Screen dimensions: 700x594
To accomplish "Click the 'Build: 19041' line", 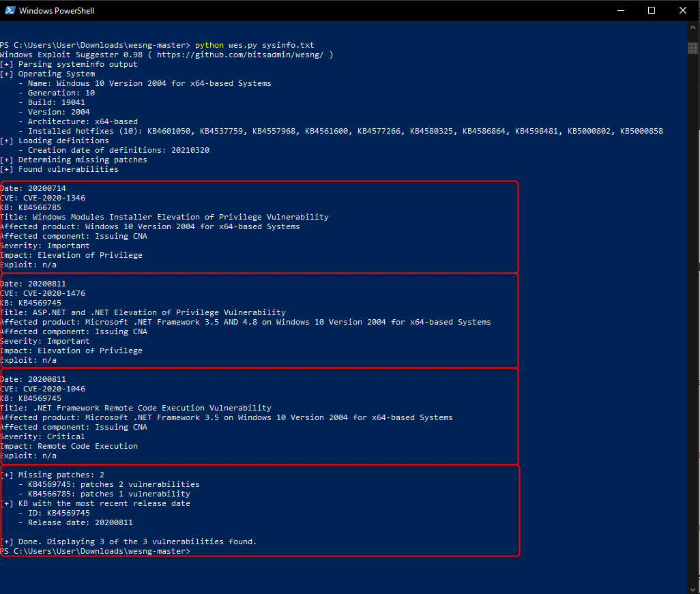I will point(52,103).
